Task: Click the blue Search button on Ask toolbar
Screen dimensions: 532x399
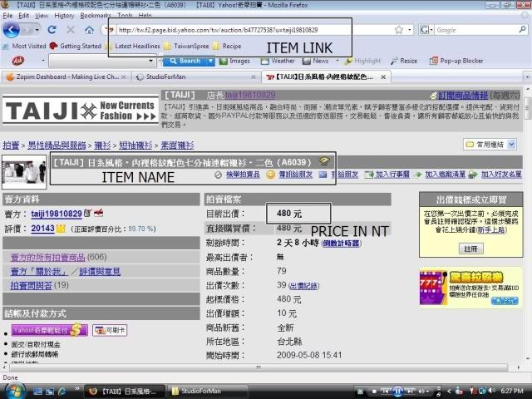Action: (185, 61)
